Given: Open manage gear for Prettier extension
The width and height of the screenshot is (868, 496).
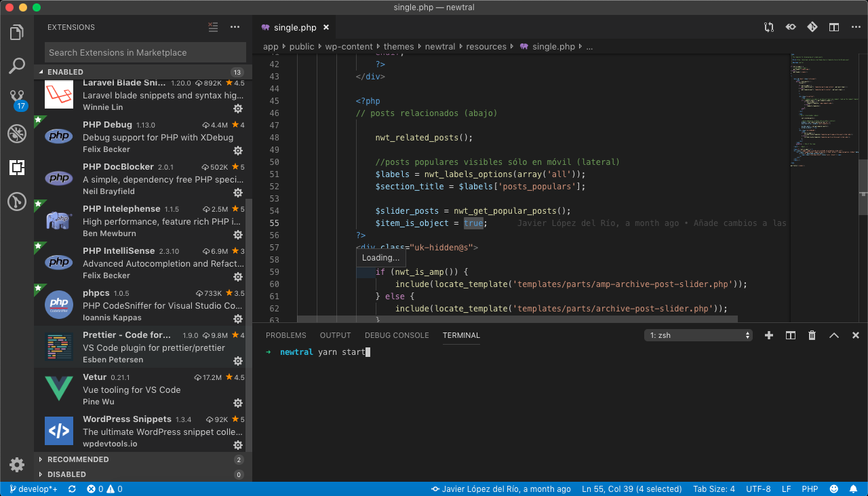Looking at the screenshot, I should pyautogui.click(x=238, y=361).
